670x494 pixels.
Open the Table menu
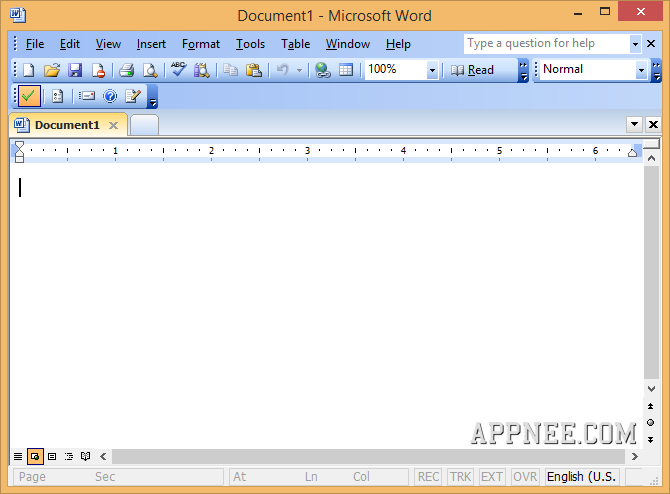tap(295, 44)
